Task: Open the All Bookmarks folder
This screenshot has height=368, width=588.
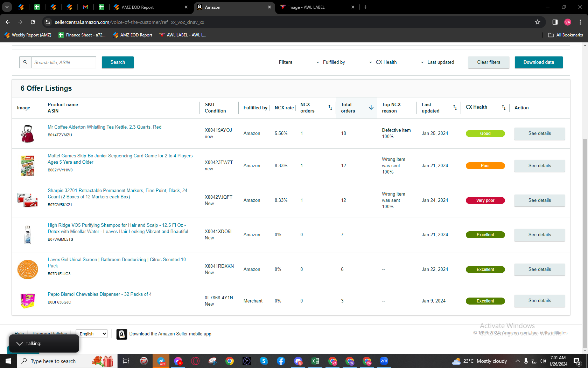Action: [x=565, y=35]
